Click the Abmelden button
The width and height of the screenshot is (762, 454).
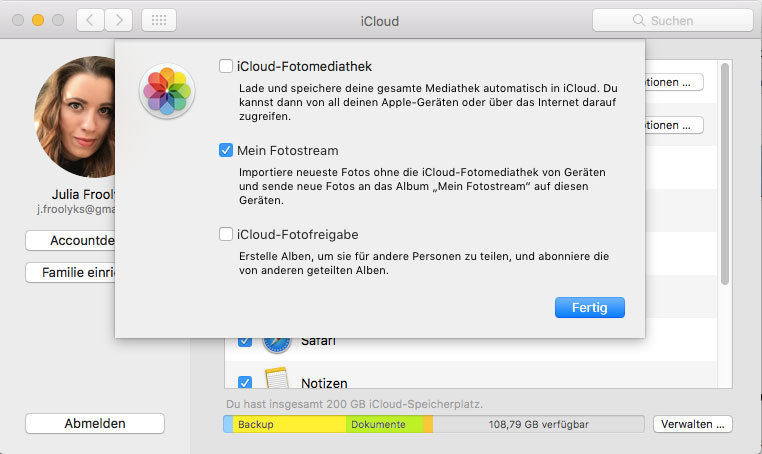click(x=95, y=423)
